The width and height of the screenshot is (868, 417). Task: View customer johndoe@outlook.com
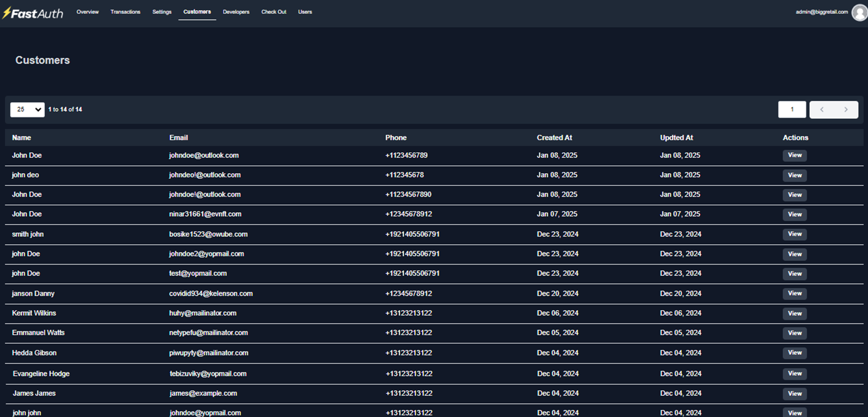tap(794, 156)
